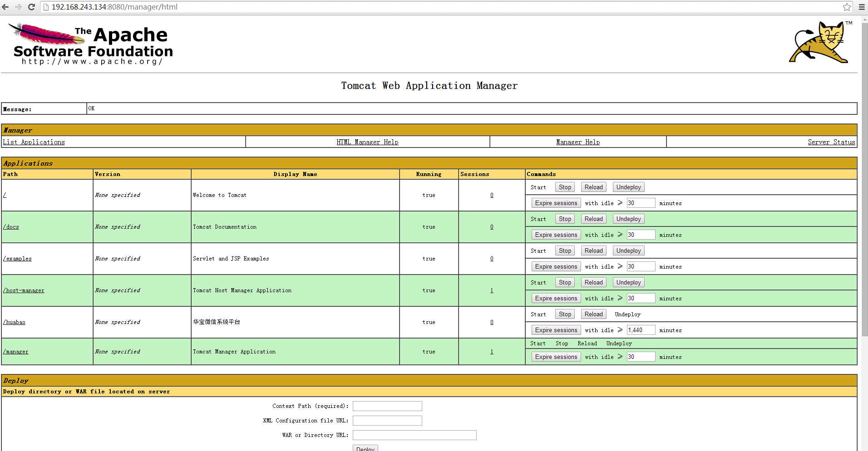Open the /huabao application link
This screenshot has width=868, height=451.
click(x=14, y=322)
